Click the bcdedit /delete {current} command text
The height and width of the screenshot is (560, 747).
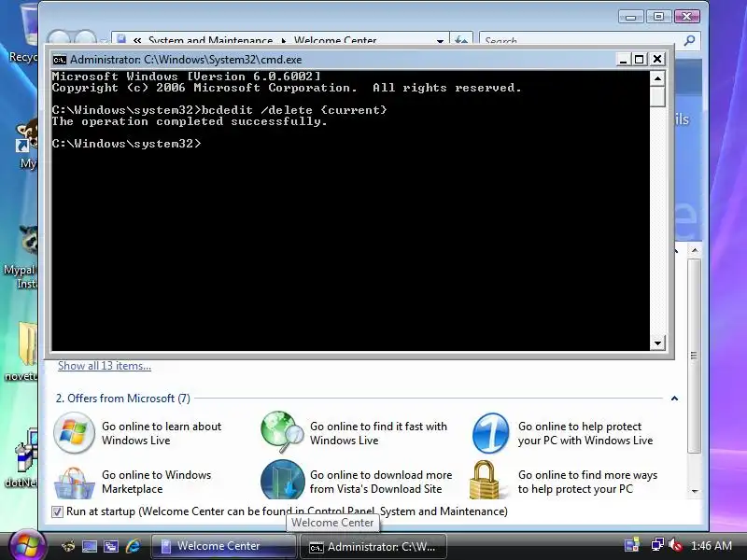[x=294, y=110]
